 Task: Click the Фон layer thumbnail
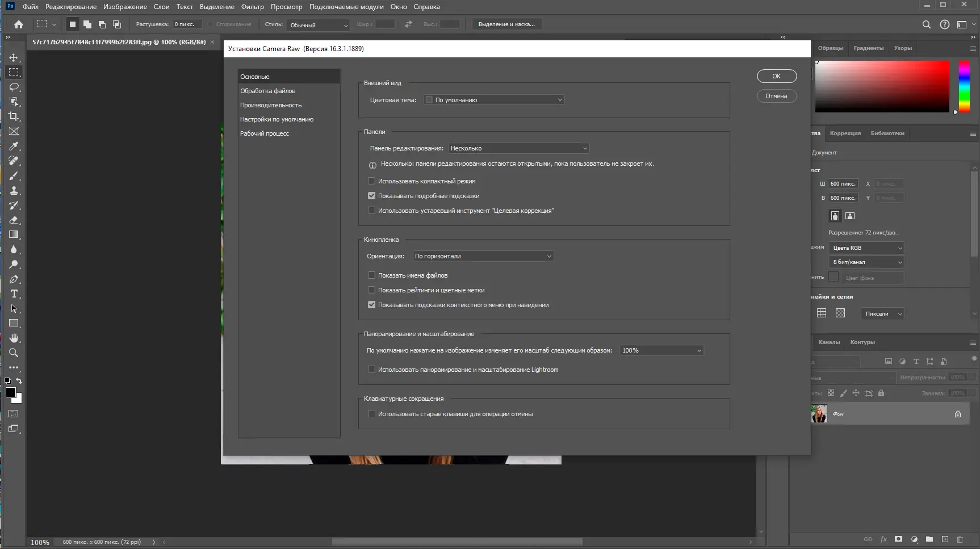[x=819, y=414]
